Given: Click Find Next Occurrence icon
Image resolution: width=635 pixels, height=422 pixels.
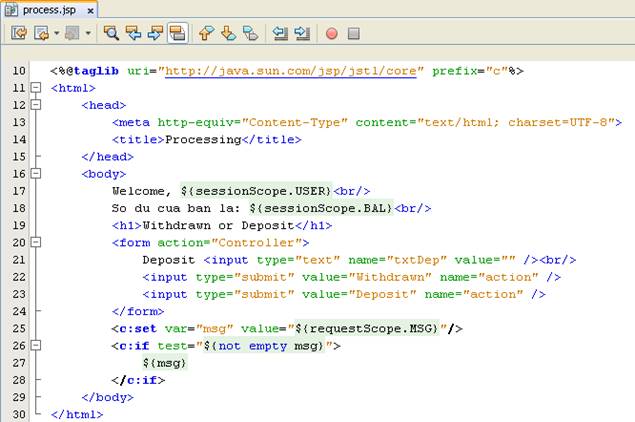Looking at the screenshot, I should pyautogui.click(x=155, y=33).
